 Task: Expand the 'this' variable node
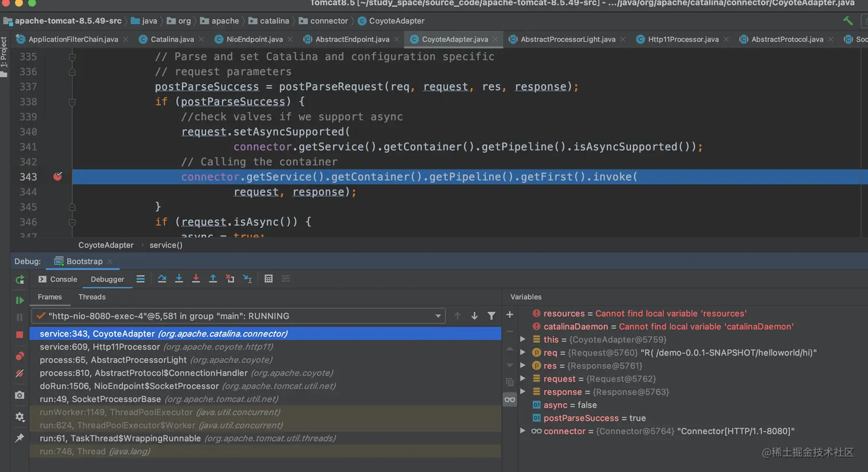pos(523,339)
